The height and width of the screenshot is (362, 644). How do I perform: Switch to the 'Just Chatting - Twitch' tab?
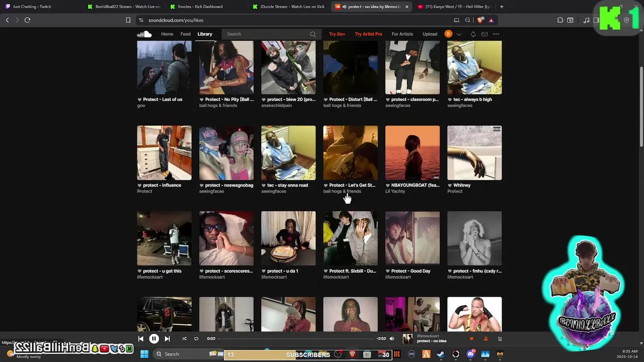40,7
